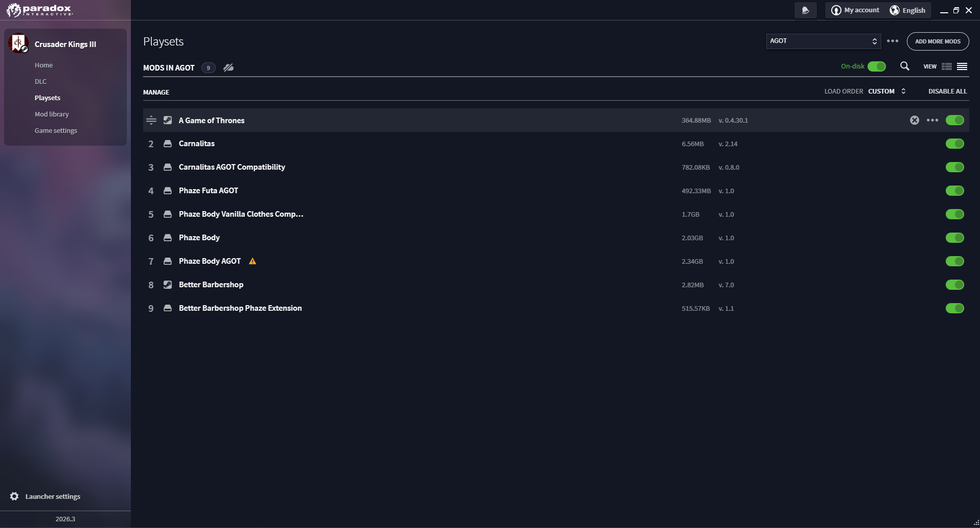
Task: Switch to compact list view icon
Action: click(x=962, y=66)
